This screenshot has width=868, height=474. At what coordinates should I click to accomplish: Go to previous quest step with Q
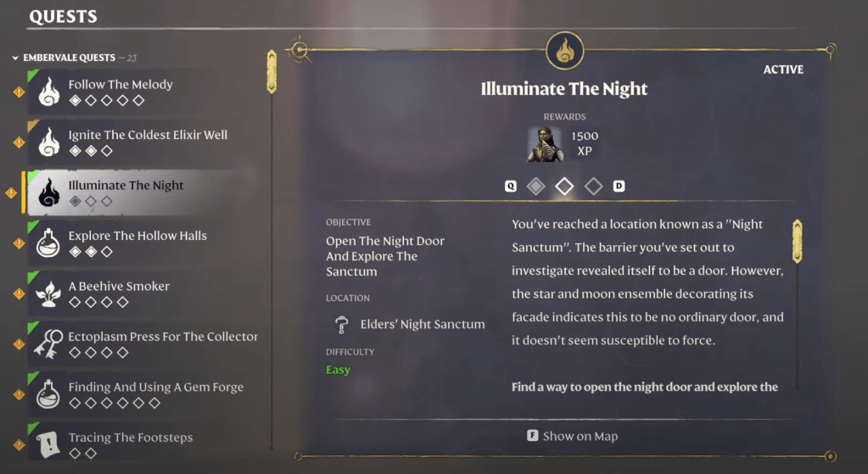click(x=511, y=187)
